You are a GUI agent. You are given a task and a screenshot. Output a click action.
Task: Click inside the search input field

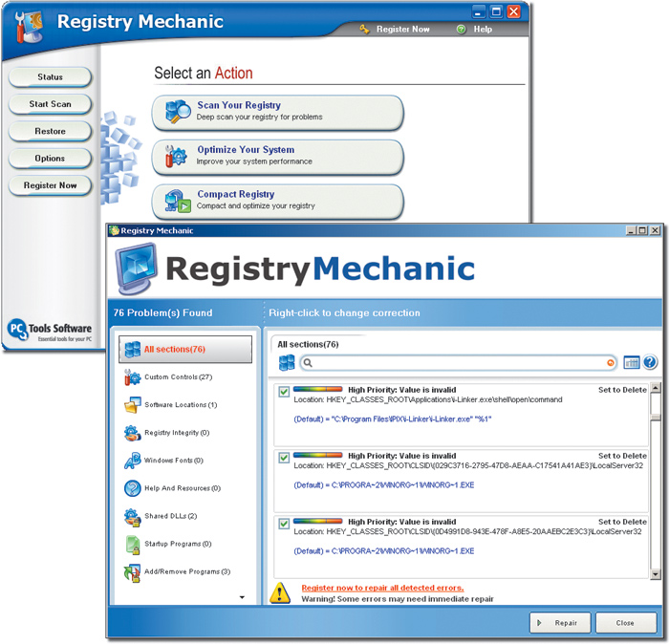click(x=459, y=363)
